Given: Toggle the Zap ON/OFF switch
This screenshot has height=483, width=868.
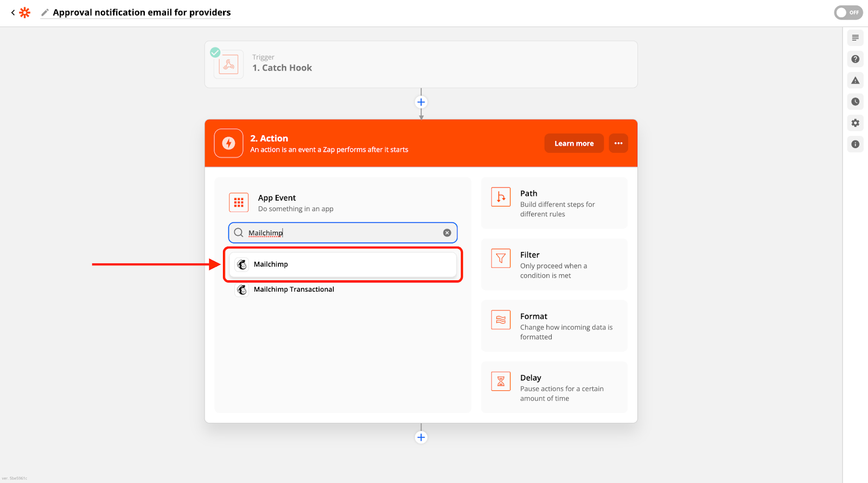Looking at the screenshot, I should pos(848,12).
